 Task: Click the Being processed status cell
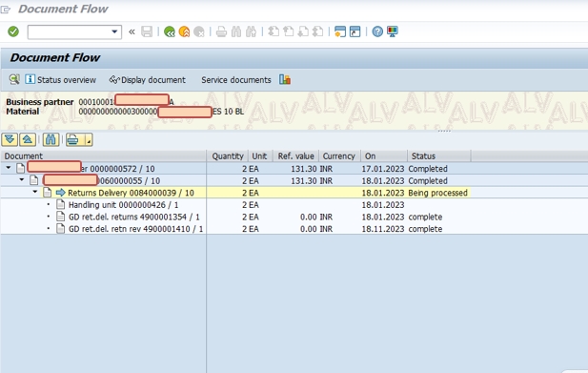coord(437,193)
